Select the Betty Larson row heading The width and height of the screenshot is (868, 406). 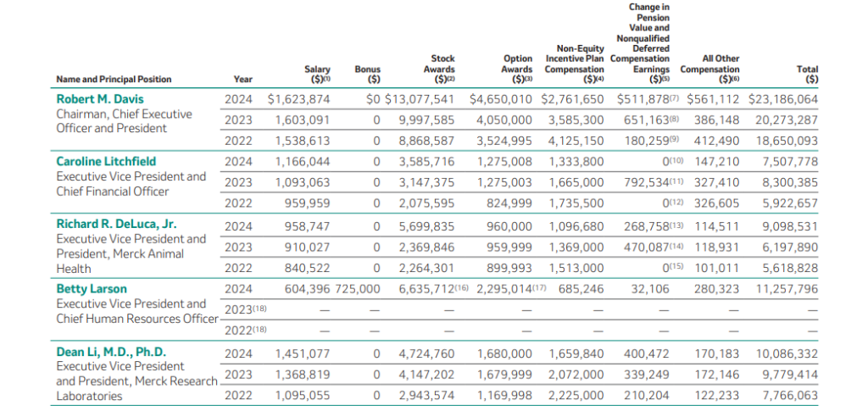[x=90, y=288]
